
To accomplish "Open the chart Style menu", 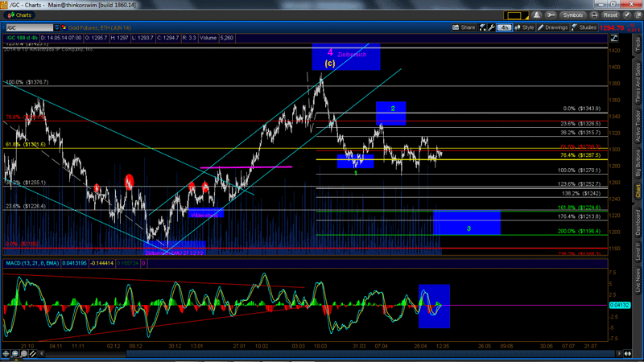I will pos(525,27).
